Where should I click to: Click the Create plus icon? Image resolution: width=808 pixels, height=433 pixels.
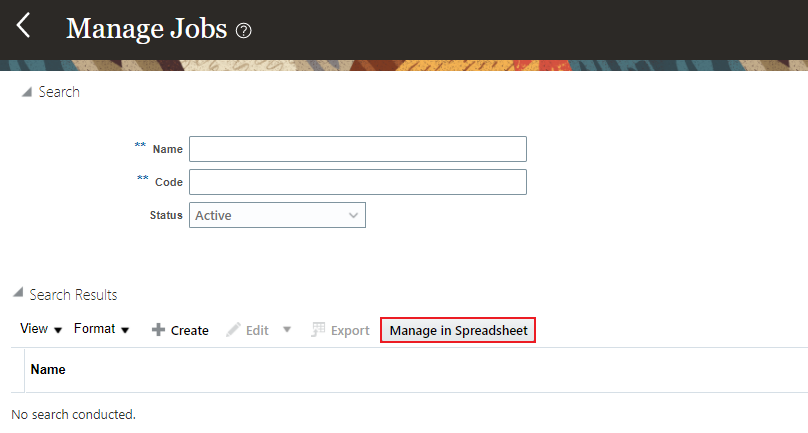[x=158, y=330]
